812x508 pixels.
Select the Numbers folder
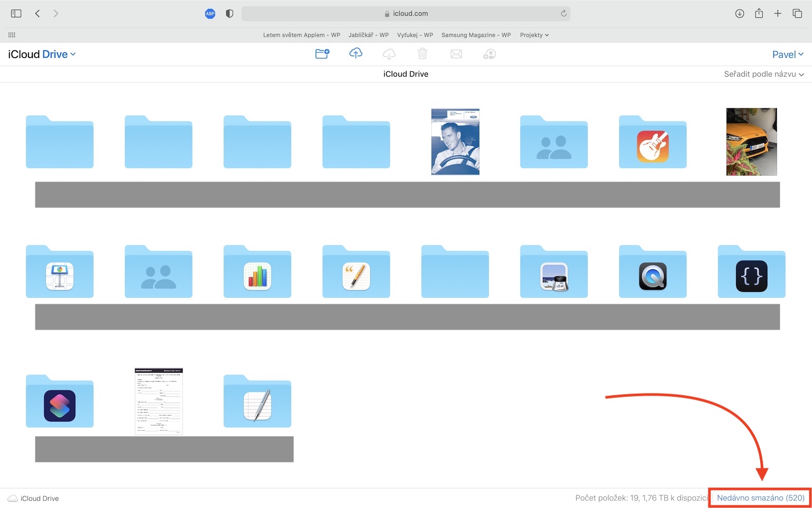[257, 271]
